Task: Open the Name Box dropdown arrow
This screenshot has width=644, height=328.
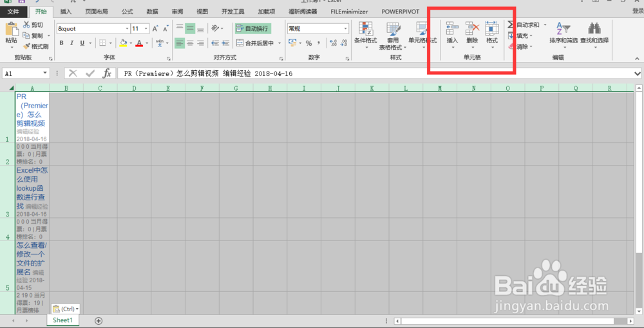Action: click(45, 73)
